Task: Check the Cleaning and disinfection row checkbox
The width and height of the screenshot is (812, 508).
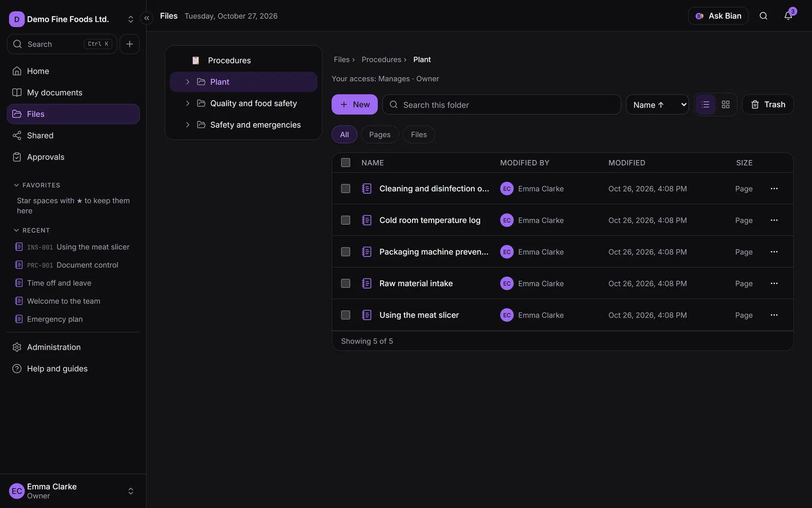Action: 346,188
